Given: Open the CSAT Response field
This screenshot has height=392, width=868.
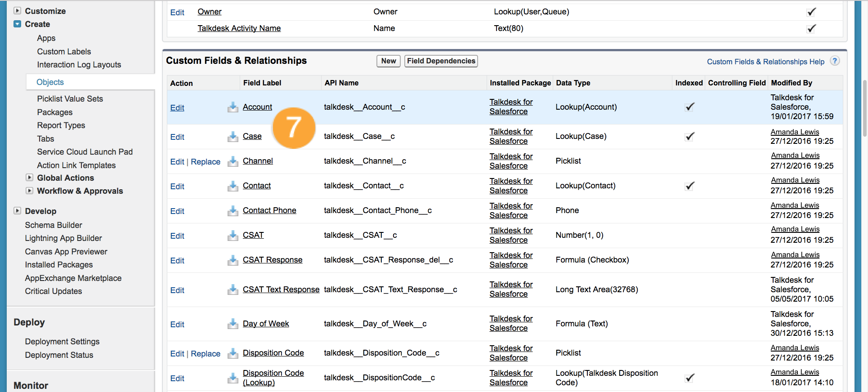Looking at the screenshot, I should click(x=273, y=260).
